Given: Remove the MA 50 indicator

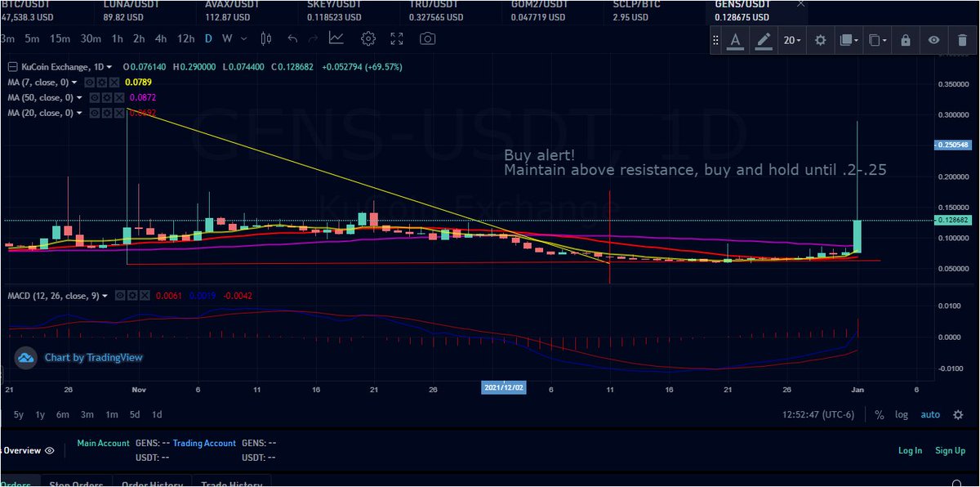Looking at the screenshot, I should click(x=118, y=97).
